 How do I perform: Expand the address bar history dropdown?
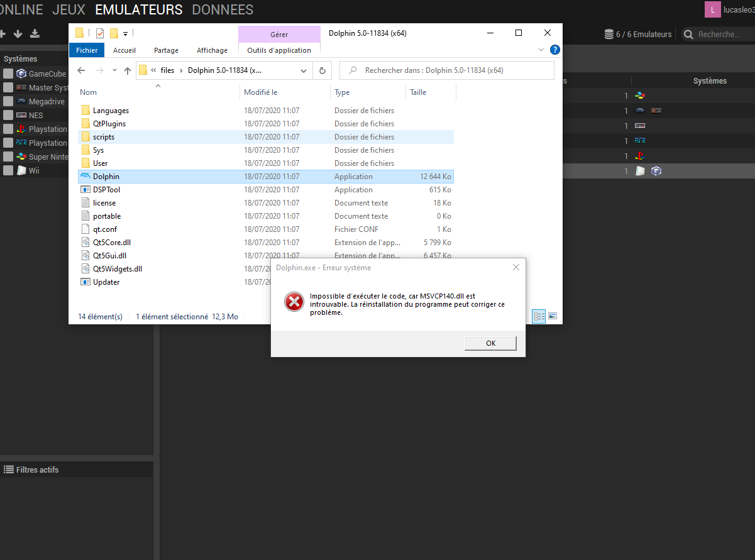pyautogui.click(x=304, y=70)
